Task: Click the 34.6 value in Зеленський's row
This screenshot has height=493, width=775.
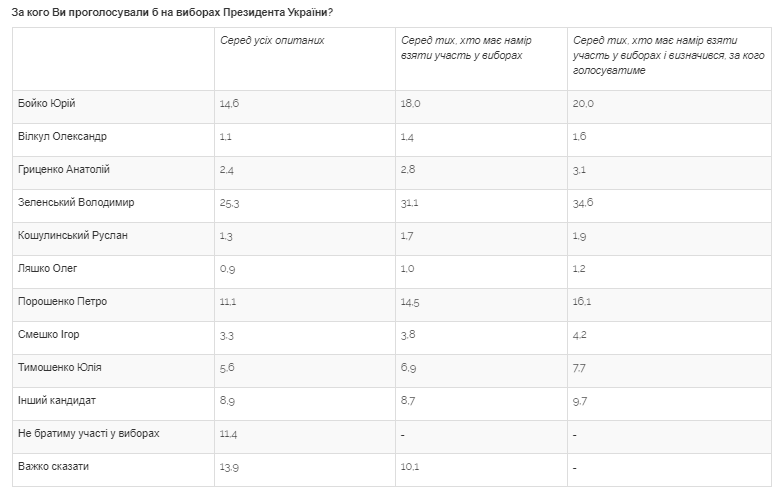Action: [x=583, y=203]
